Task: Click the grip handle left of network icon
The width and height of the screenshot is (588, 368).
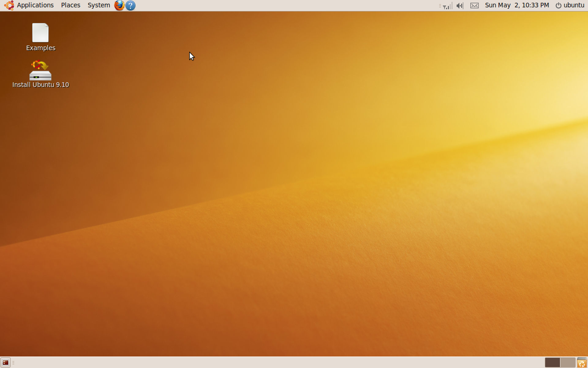Action: (440, 6)
